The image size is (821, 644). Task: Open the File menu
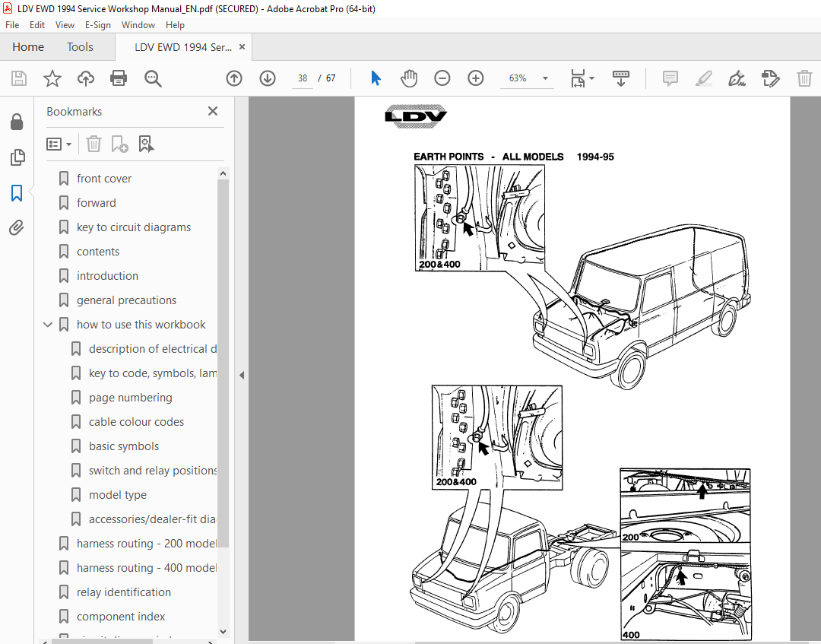[12, 24]
